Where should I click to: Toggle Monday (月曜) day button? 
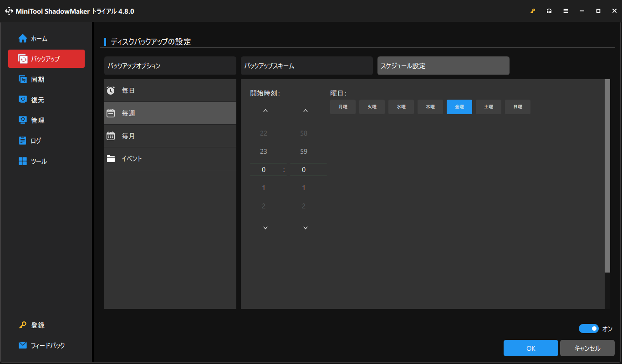tap(343, 107)
